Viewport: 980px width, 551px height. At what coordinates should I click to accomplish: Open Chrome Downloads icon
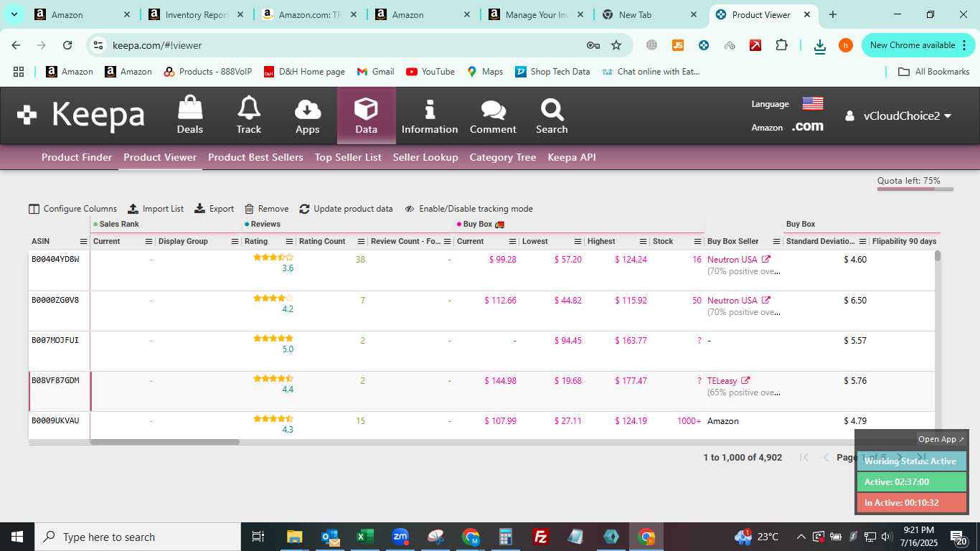pos(820,46)
